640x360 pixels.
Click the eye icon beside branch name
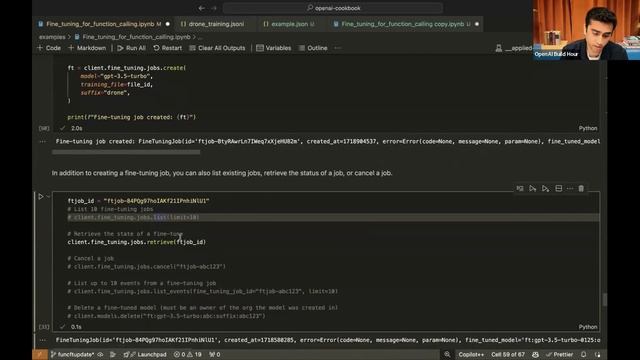pos(100,354)
